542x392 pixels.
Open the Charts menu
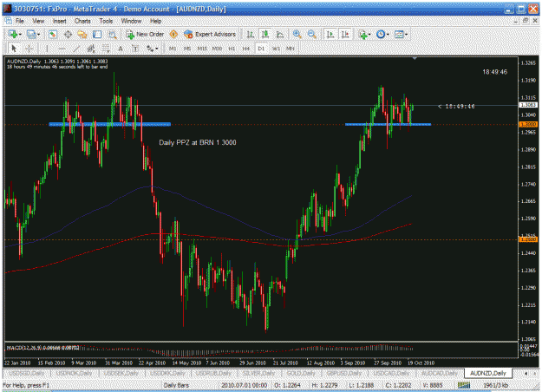click(82, 21)
